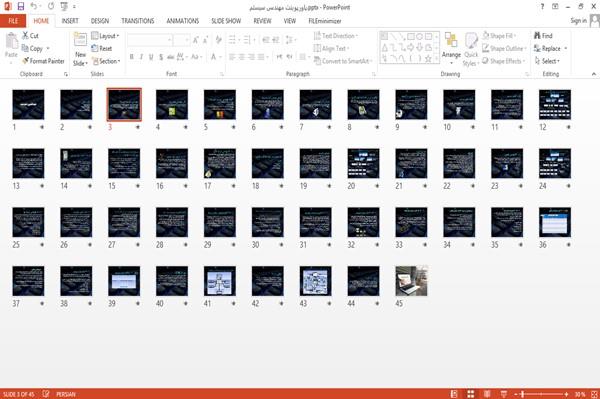The image size is (600, 399).
Task: Open the Layout dropdown
Action: (105, 36)
